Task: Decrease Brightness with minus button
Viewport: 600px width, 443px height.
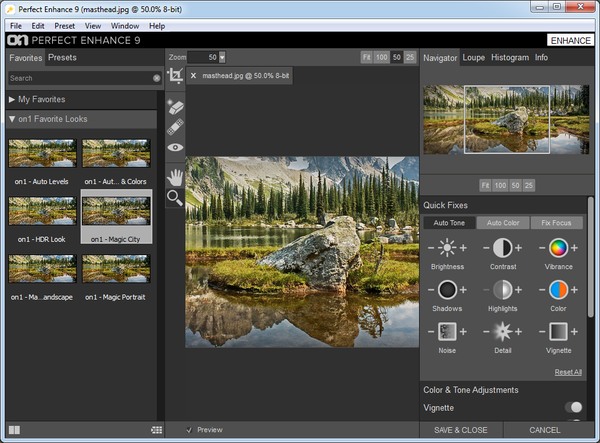Action: 431,248
